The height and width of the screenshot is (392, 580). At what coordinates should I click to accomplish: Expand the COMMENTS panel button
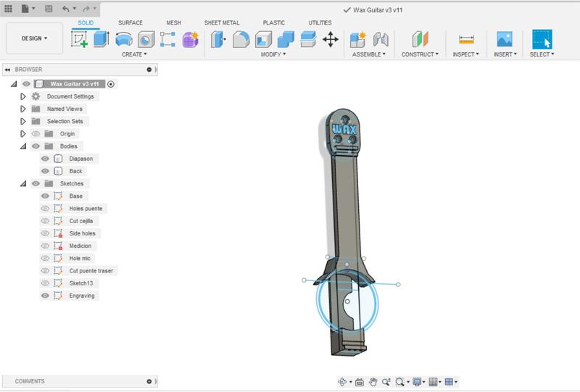tap(149, 381)
